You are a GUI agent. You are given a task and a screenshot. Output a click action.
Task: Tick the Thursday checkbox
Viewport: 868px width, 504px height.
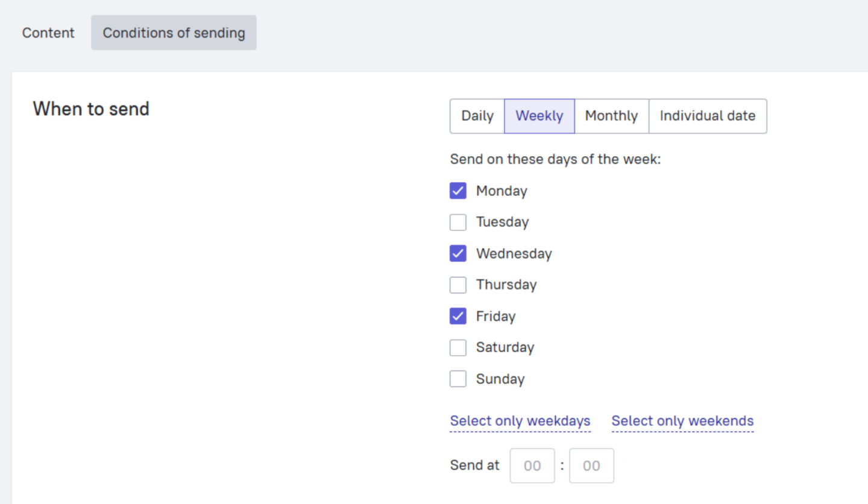pos(458,285)
